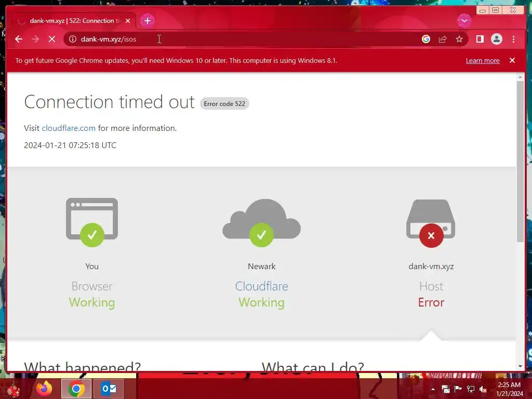Click the forward navigation arrow
The width and height of the screenshot is (532, 399).
click(x=35, y=39)
